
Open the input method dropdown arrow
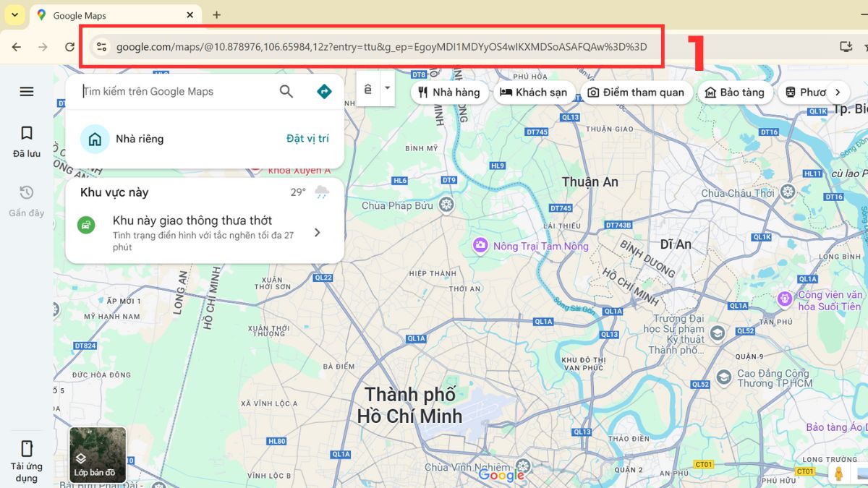coord(387,88)
